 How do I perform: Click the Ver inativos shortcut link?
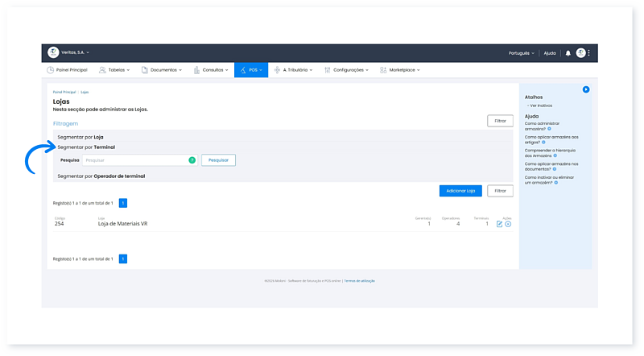pos(541,106)
